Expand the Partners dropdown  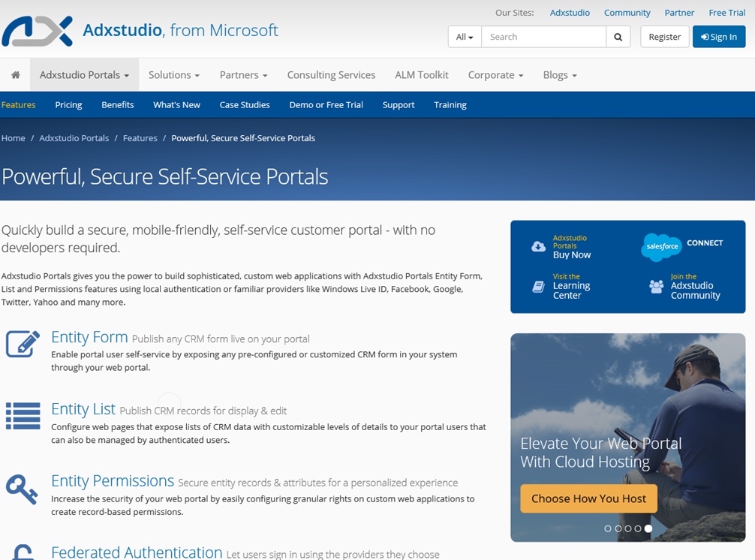(x=242, y=74)
